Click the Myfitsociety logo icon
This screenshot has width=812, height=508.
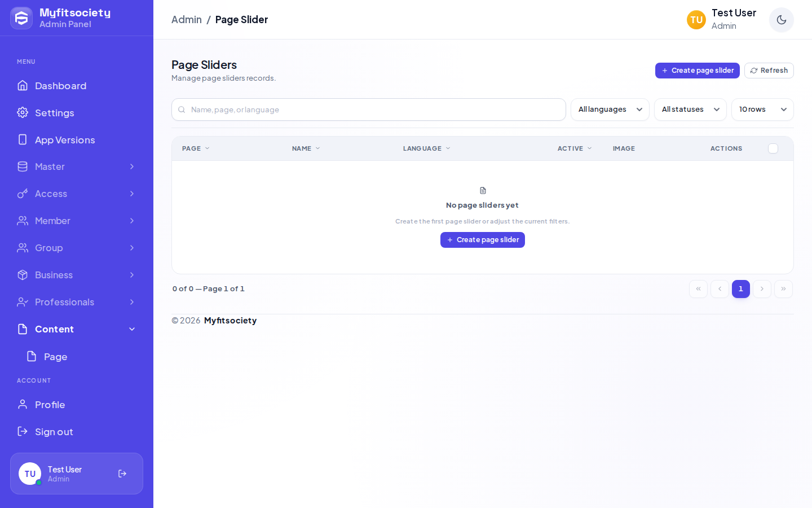tap(21, 18)
